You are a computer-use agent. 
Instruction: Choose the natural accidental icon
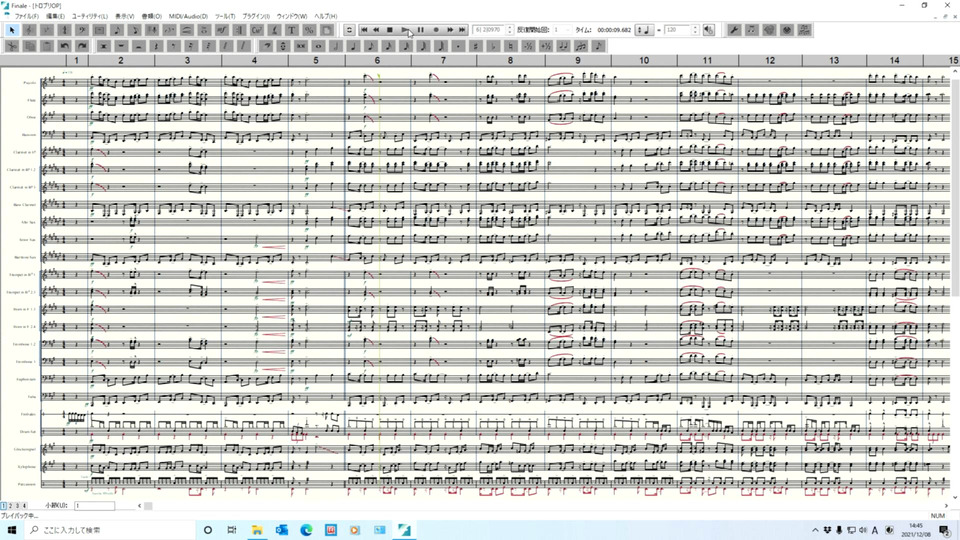point(509,46)
